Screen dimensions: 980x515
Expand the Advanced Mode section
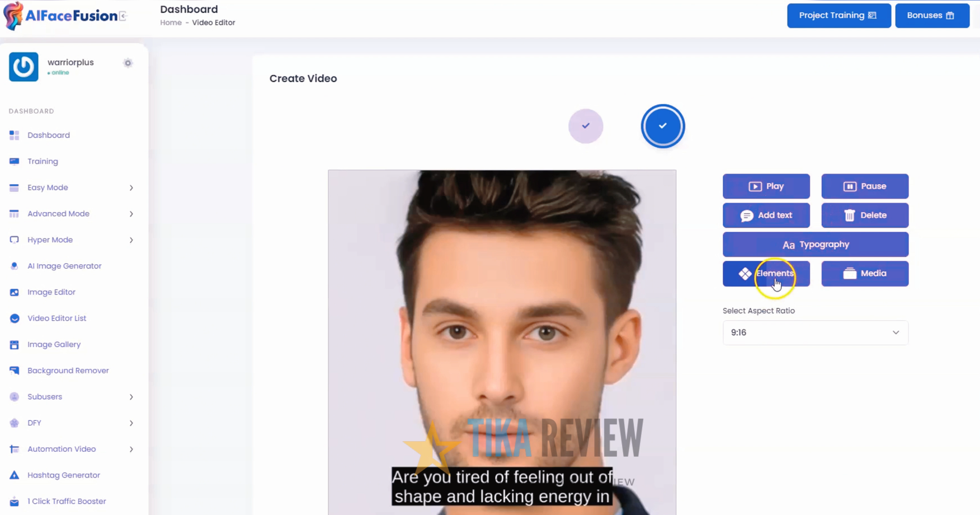[58, 213]
